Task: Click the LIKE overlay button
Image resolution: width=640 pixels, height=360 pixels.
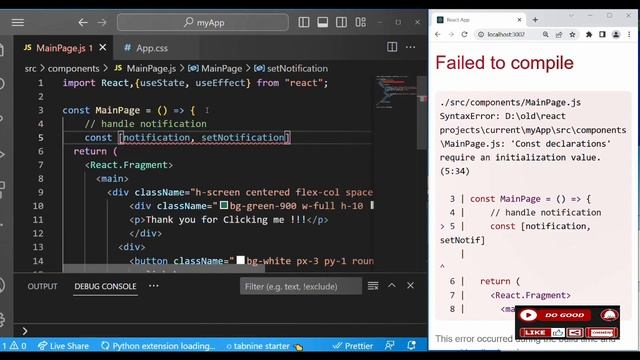Action: click(542, 332)
